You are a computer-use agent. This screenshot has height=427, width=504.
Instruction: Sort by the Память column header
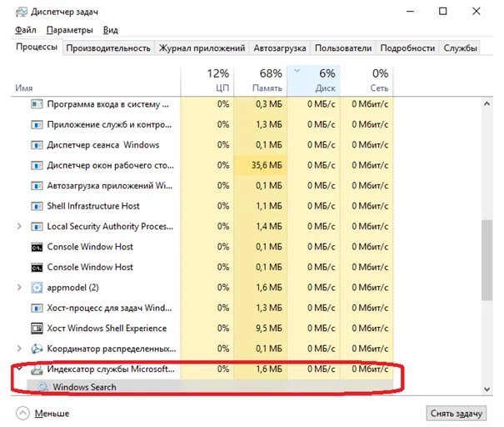[x=261, y=82]
